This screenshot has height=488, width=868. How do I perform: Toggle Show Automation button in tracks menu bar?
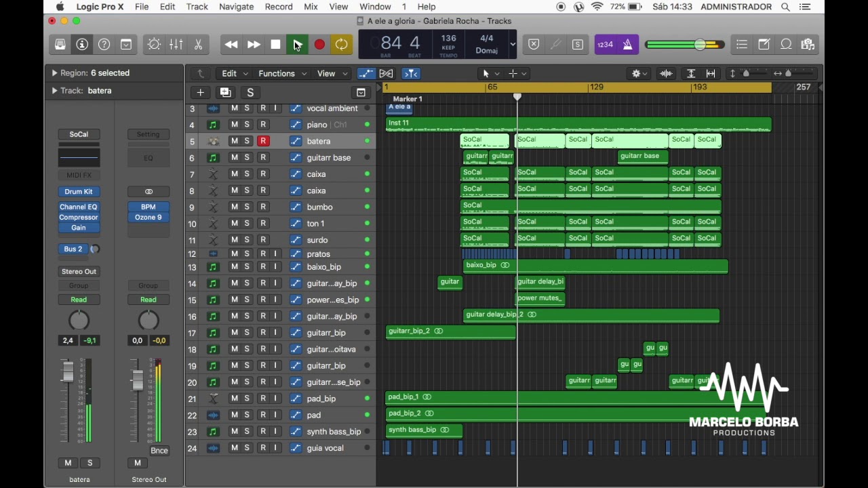tap(366, 73)
